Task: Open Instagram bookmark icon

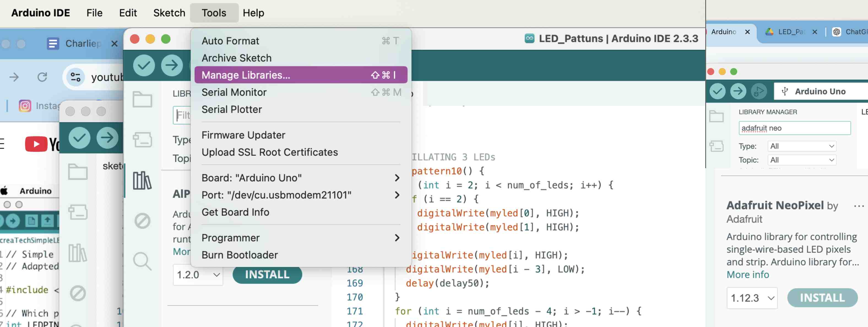Action: click(x=25, y=106)
